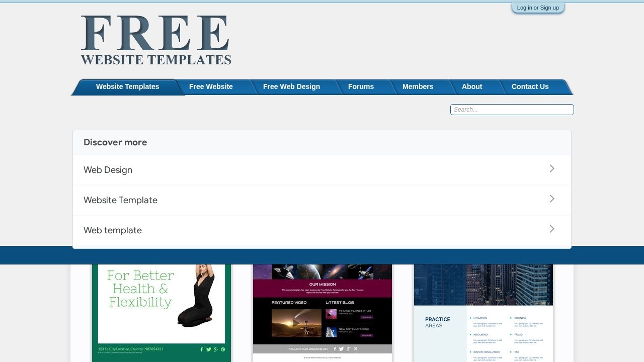This screenshot has height=362, width=644.
Task: Visit the About page tab
Action: pos(471,86)
